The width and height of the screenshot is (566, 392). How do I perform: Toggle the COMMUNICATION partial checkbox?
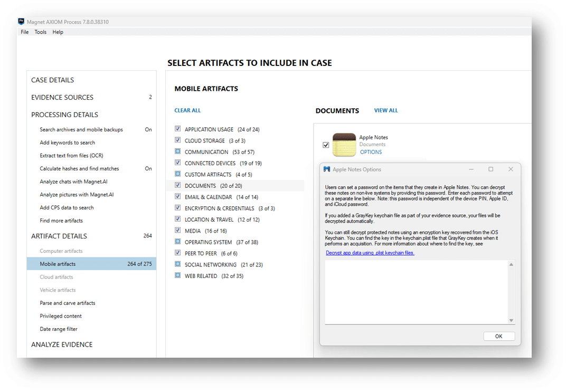[x=178, y=151]
